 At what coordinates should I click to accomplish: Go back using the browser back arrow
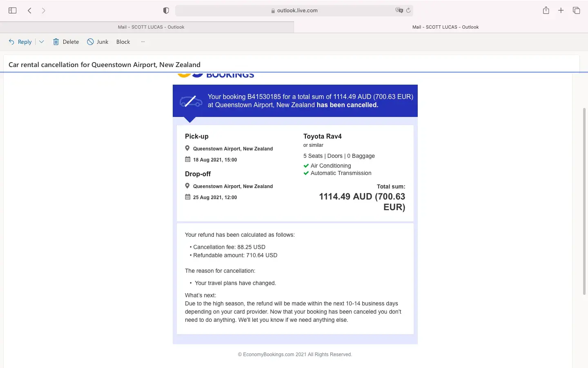tap(29, 11)
